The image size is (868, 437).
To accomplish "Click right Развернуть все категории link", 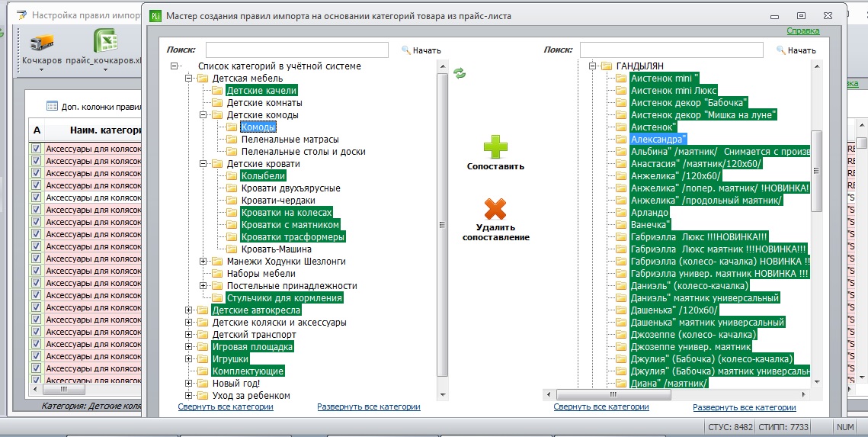I will click(x=745, y=407).
